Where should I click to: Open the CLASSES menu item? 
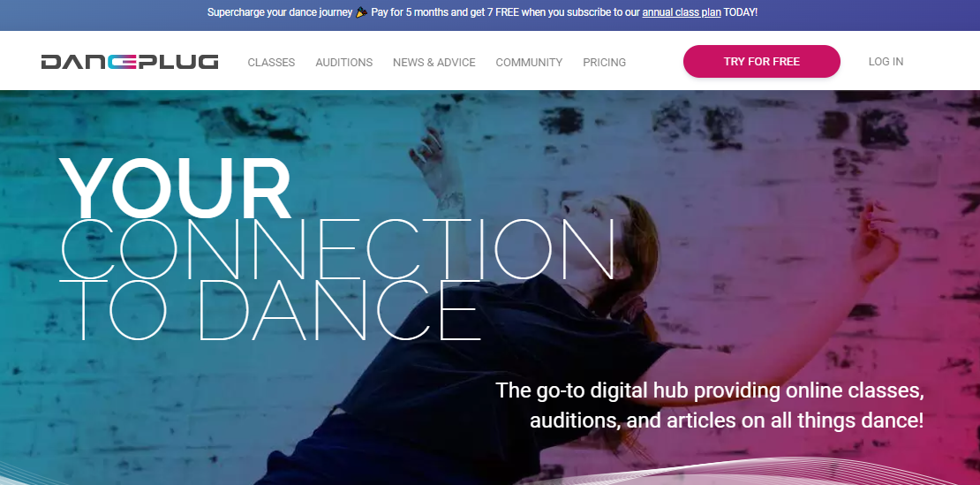click(x=271, y=63)
